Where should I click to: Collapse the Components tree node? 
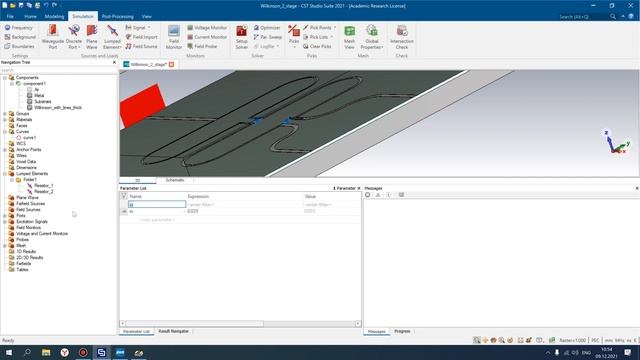[x=5, y=78]
